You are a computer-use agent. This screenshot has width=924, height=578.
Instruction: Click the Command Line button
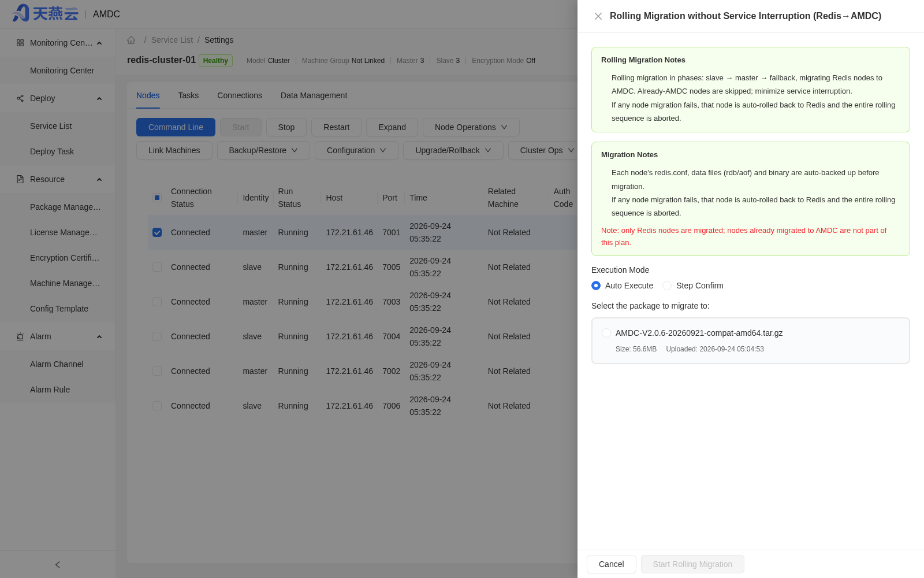click(x=176, y=127)
